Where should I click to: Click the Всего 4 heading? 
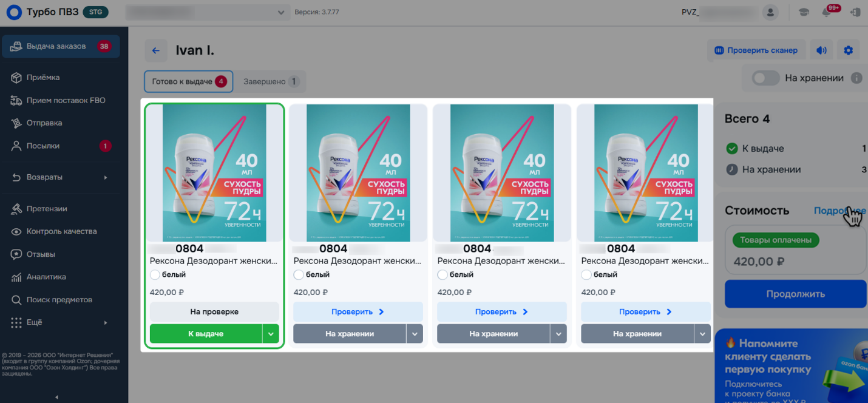pos(747,119)
